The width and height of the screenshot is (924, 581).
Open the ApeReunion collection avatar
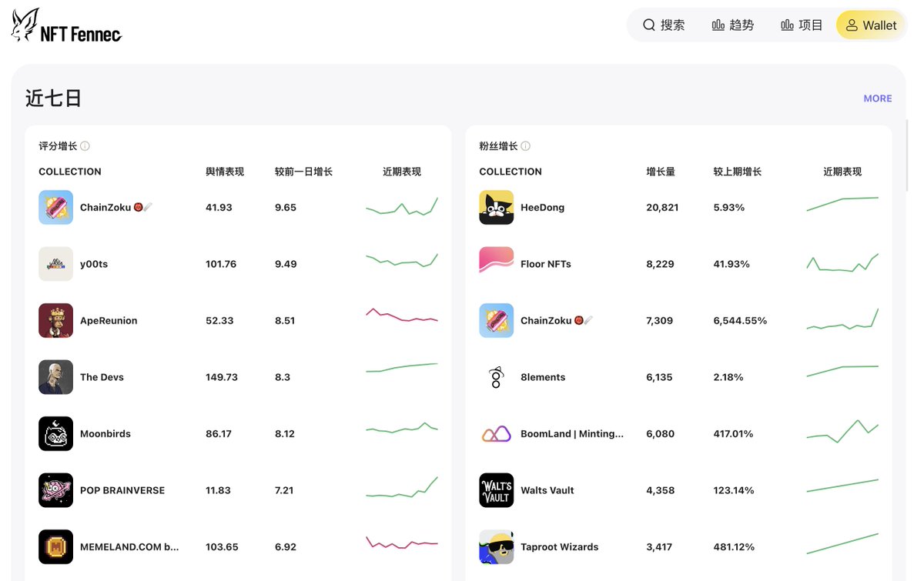(55, 321)
